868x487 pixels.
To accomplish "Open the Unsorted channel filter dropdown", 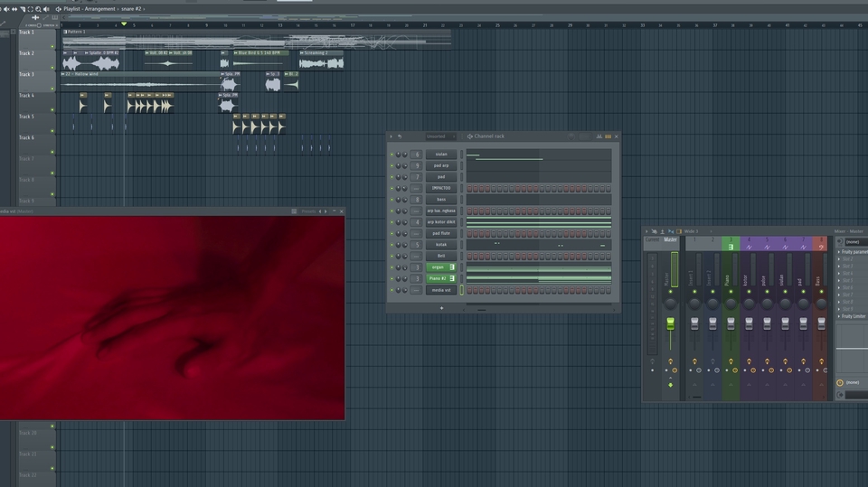I will [440, 136].
